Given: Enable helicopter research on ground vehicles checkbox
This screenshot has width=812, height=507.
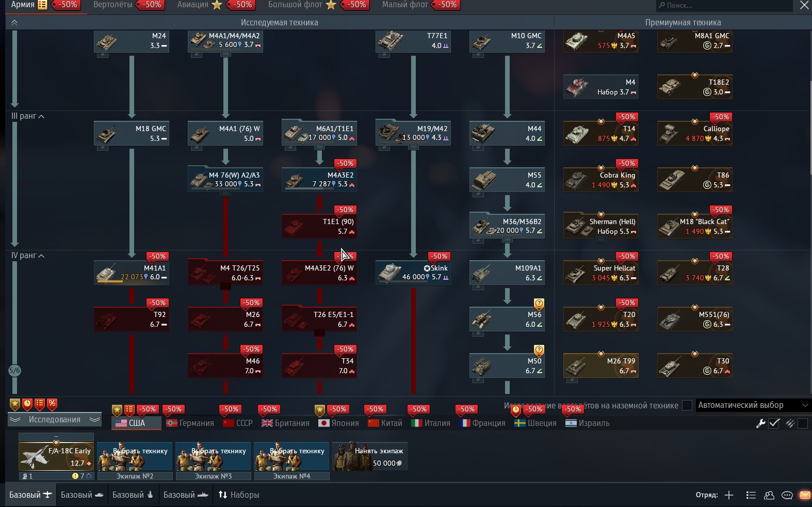Looking at the screenshot, I should (x=687, y=405).
